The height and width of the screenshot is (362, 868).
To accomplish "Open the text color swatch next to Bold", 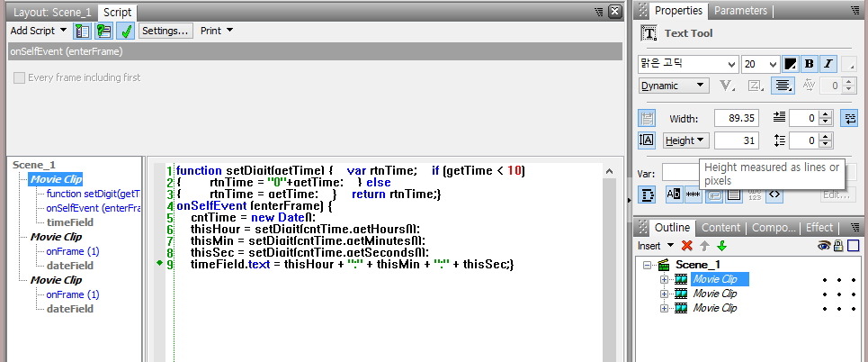I will [x=791, y=64].
